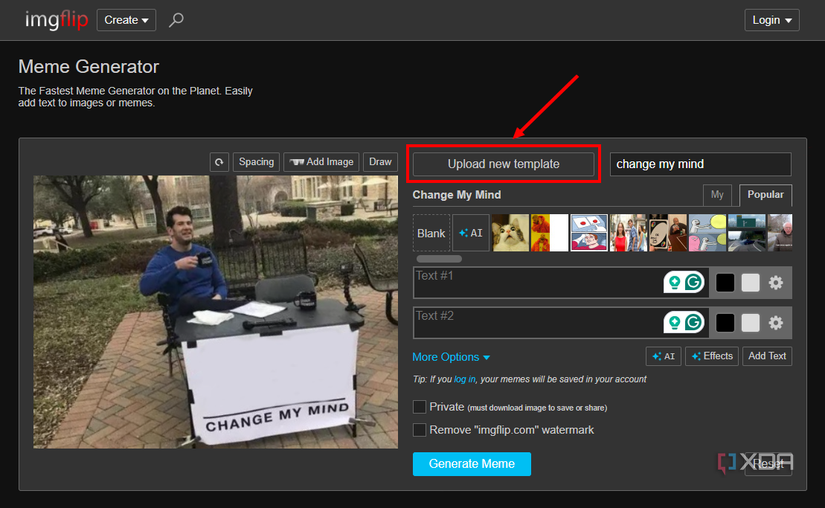
Task: Expand More Options
Action: (x=451, y=357)
